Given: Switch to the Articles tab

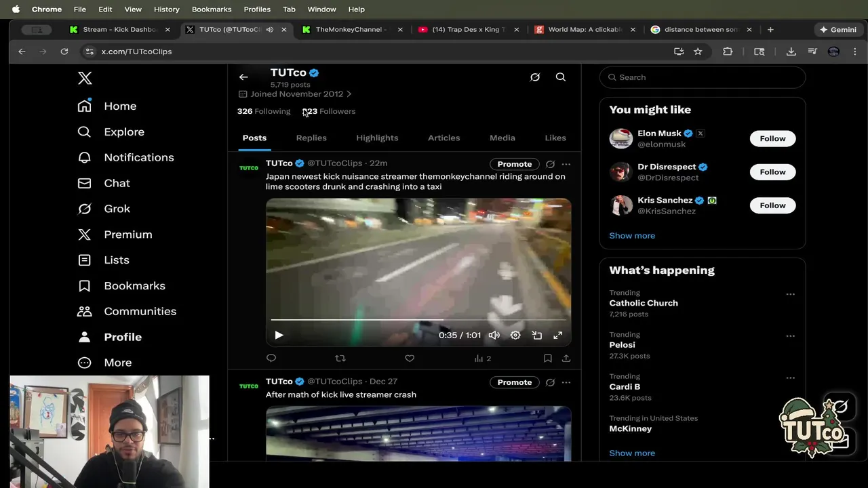Looking at the screenshot, I should [x=444, y=138].
